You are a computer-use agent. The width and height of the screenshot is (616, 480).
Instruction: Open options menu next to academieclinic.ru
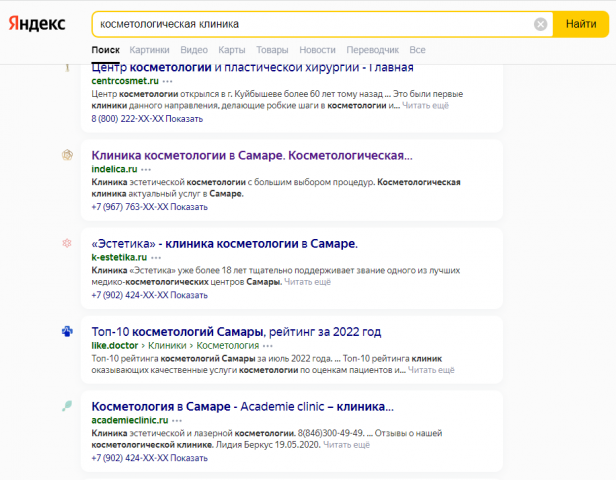(x=177, y=421)
